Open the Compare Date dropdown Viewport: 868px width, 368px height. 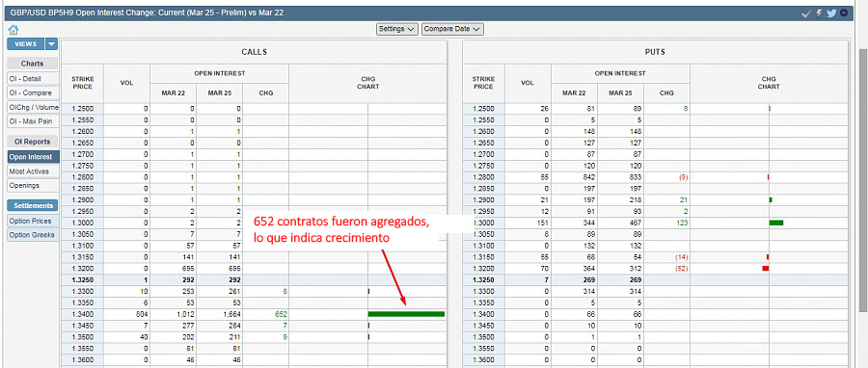pyautogui.click(x=453, y=29)
